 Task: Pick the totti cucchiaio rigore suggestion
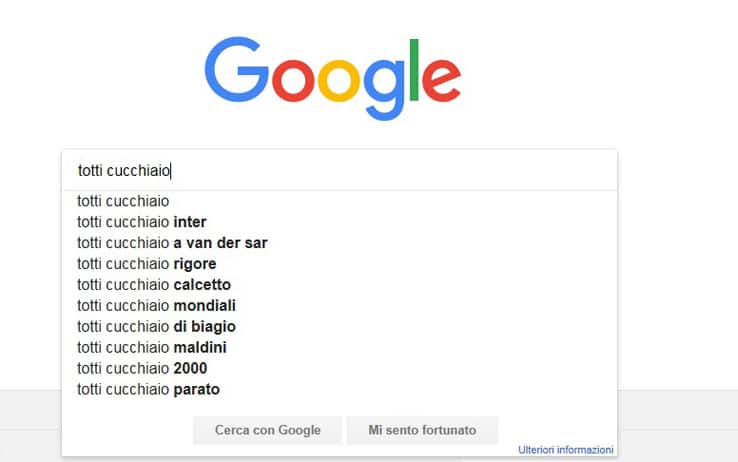pos(339,263)
